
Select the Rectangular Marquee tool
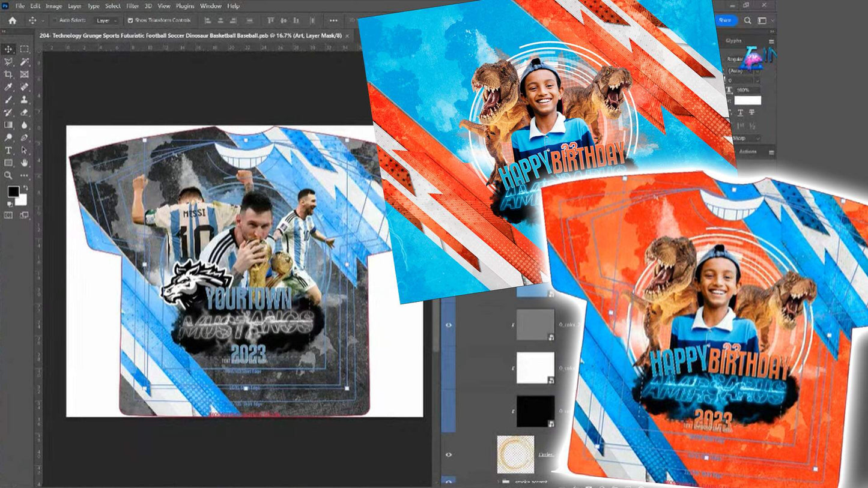(x=24, y=49)
